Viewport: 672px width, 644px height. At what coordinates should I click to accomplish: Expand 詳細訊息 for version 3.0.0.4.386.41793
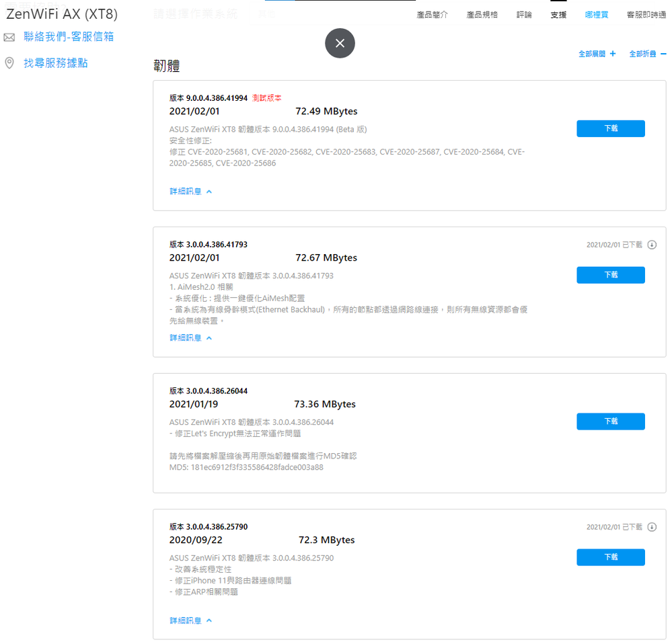click(190, 338)
